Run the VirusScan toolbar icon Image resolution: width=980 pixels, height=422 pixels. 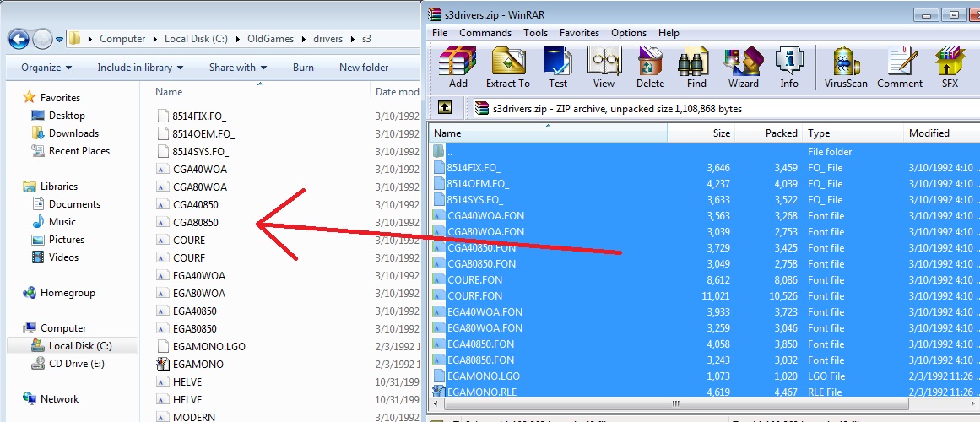tap(846, 68)
